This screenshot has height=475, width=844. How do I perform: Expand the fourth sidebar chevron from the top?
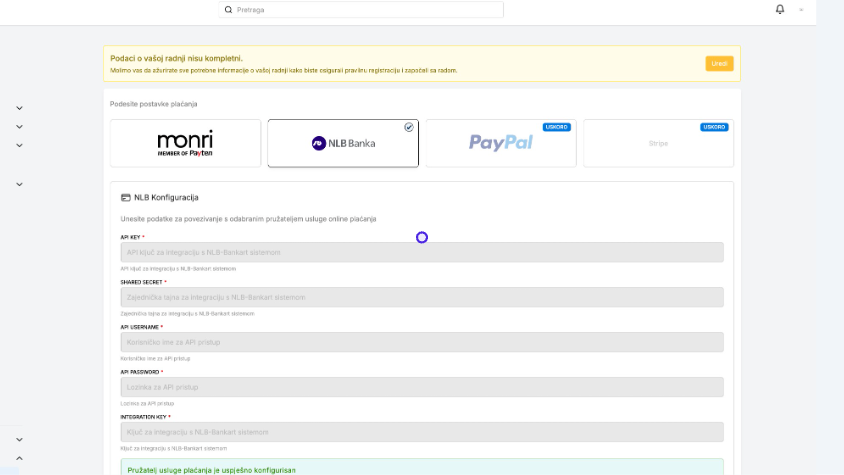pyautogui.click(x=19, y=184)
